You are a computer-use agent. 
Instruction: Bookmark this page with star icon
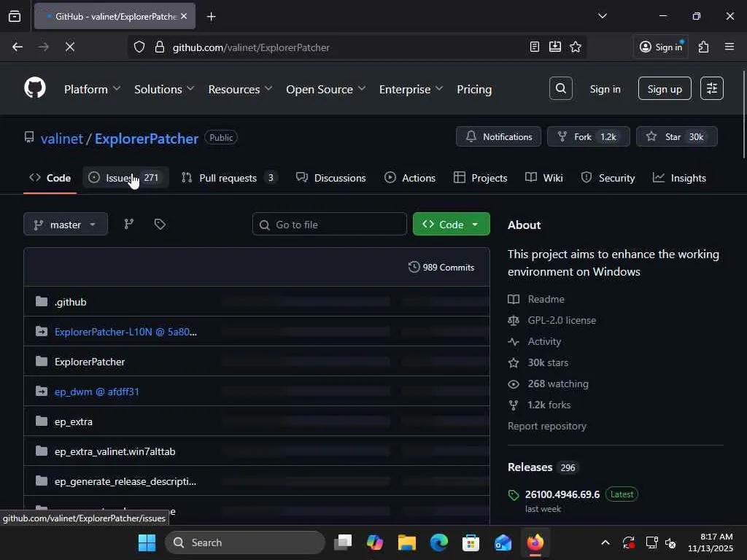tap(576, 47)
